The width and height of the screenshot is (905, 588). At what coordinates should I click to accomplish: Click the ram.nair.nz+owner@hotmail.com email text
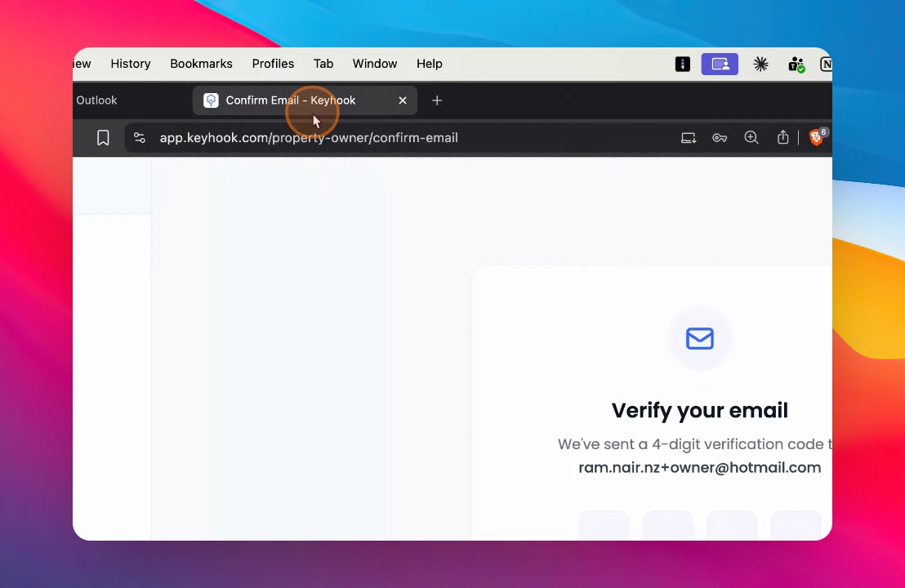tap(699, 467)
